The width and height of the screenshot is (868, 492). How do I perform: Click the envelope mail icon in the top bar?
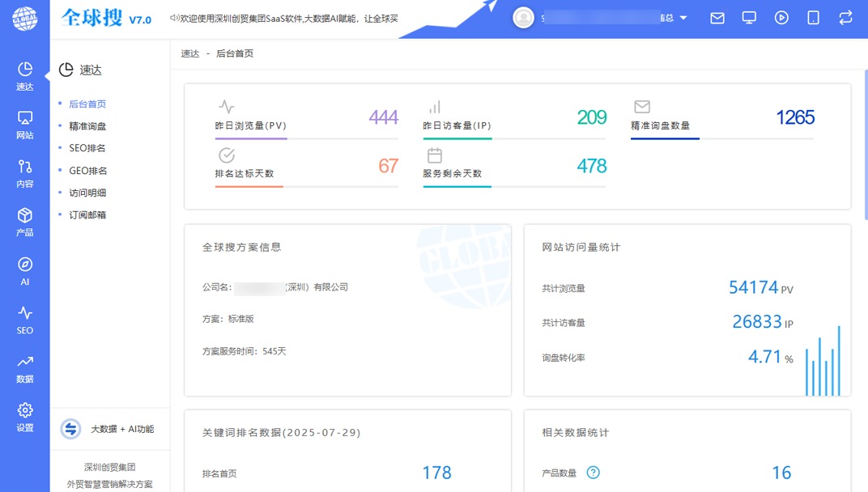717,18
